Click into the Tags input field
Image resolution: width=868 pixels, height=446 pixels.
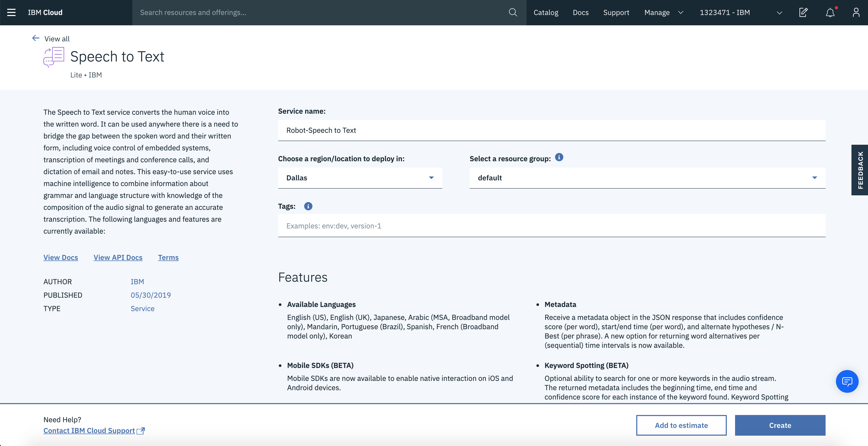coord(551,226)
